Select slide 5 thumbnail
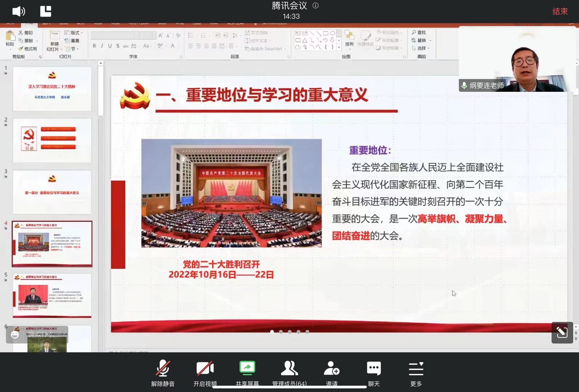The width and height of the screenshot is (579, 392). (52, 295)
